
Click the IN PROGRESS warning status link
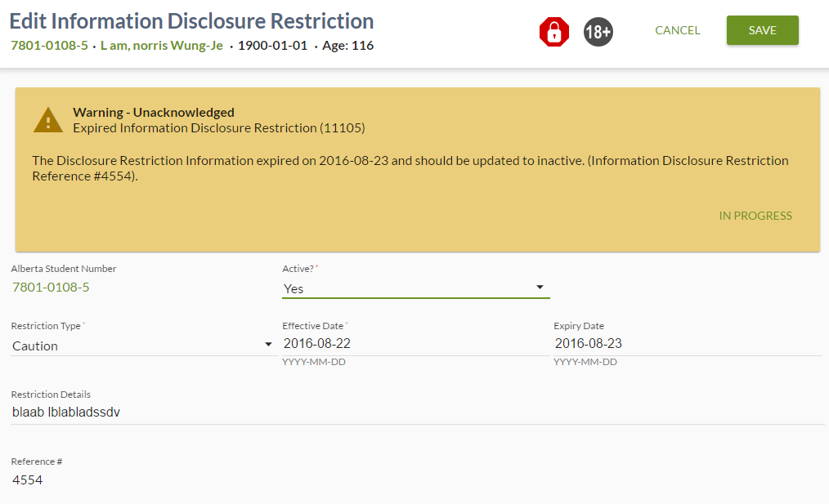pyautogui.click(x=755, y=216)
